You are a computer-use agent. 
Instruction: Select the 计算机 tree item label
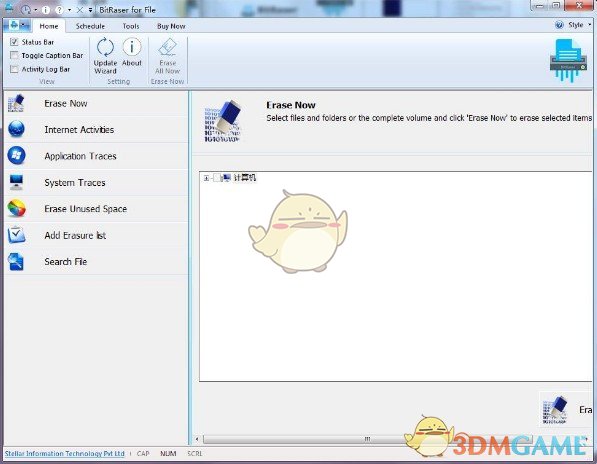245,178
